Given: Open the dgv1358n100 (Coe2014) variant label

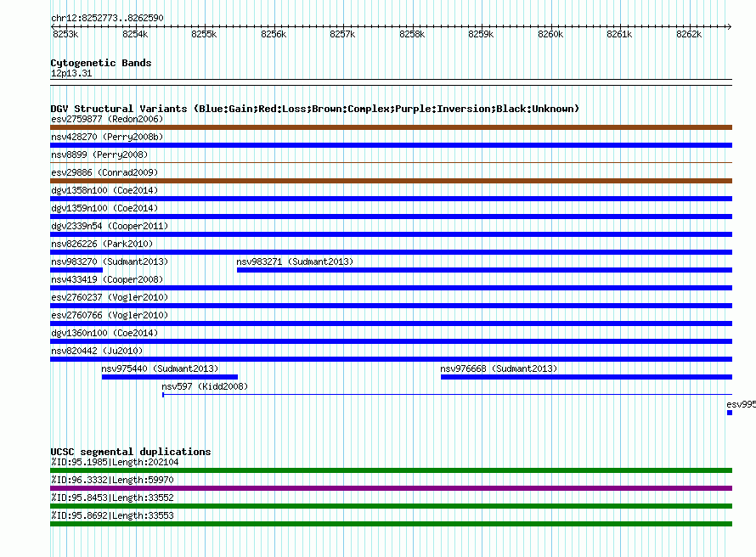Looking at the screenshot, I should click(104, 190).
